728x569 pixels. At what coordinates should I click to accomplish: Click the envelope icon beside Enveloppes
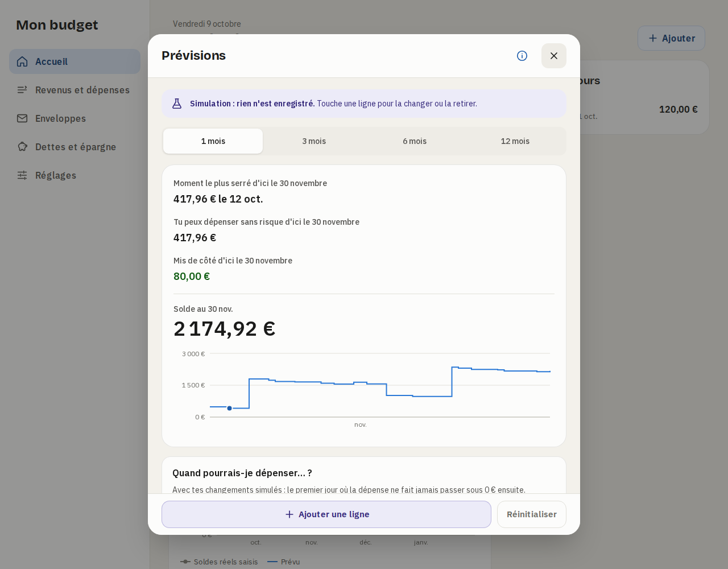pyautogui.click(x=22, y=118)
